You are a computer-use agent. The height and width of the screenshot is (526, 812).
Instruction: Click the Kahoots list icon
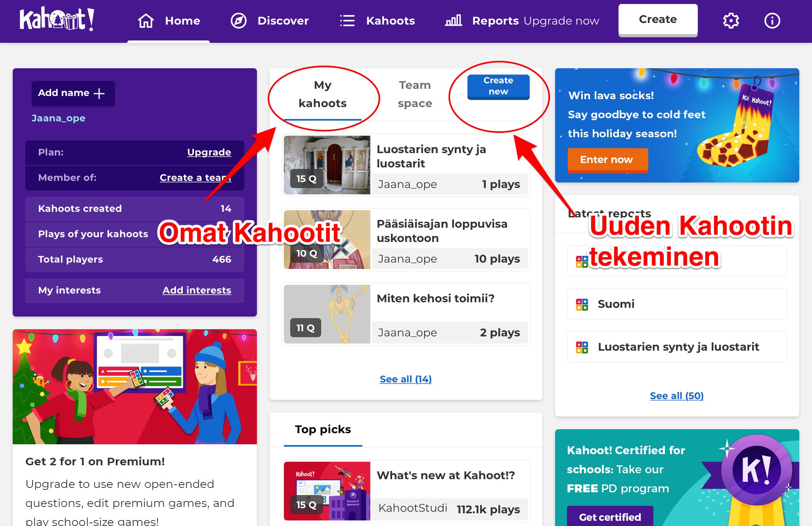(347, 21)
